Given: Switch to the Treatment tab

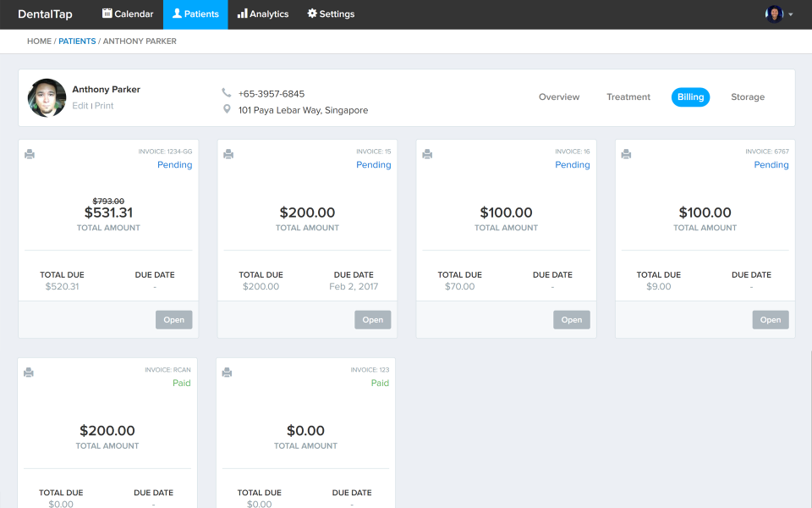Looking at the screenshot, I should tap(628, 97).
